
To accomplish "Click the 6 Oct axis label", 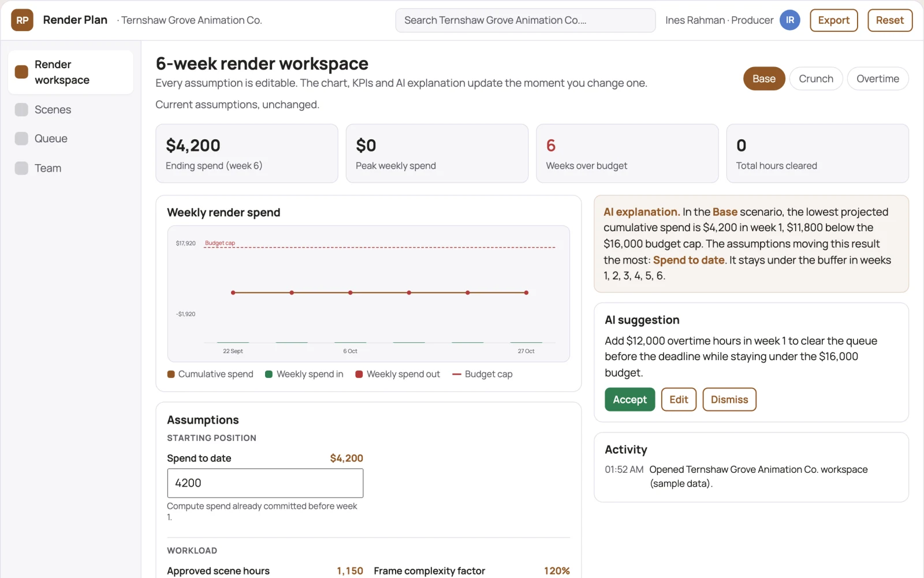I will click(350, 351).
